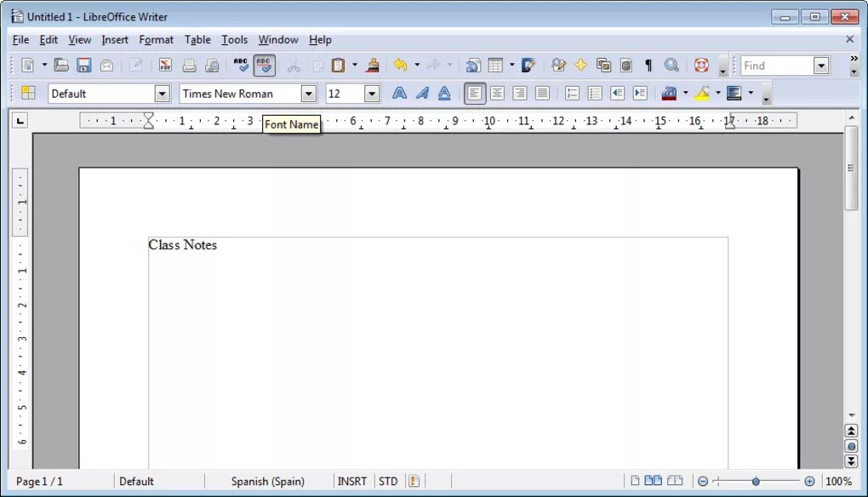868x497 pixels.
Task: Click zoom out minus button
Action: click(702, 482)
